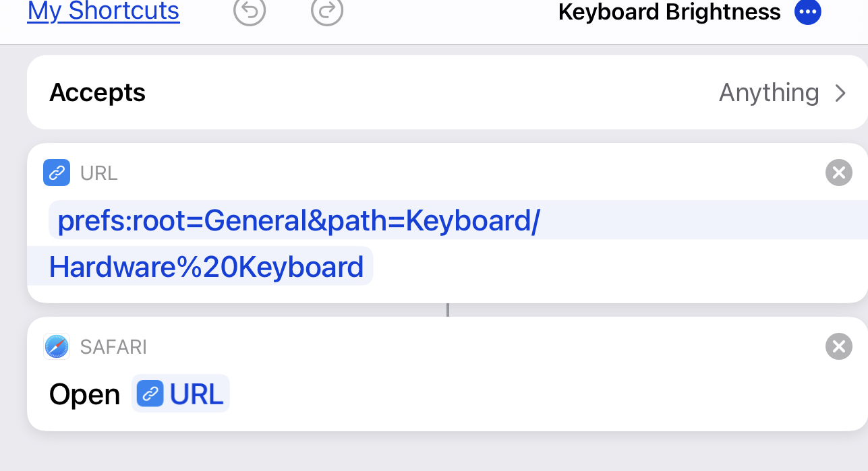
Task: Tap the connector line between actions
Action: tap(447, 310)
